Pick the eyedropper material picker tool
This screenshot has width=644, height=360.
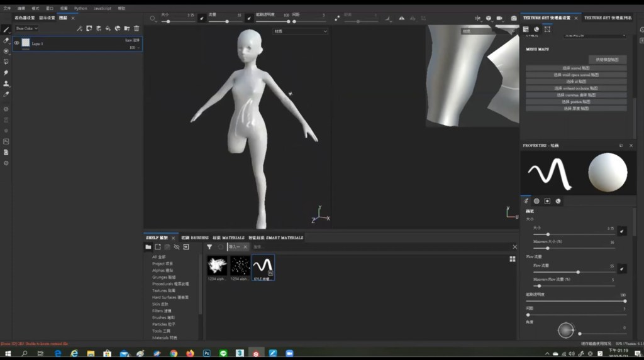tap(6, 94)
